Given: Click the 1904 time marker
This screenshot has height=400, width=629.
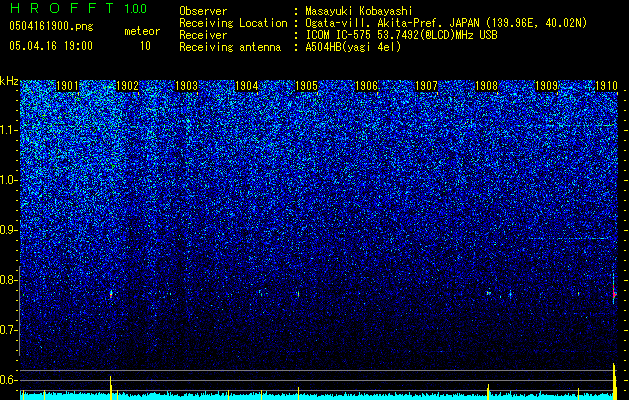Looking at the screenshot, I should coord(246,86).
